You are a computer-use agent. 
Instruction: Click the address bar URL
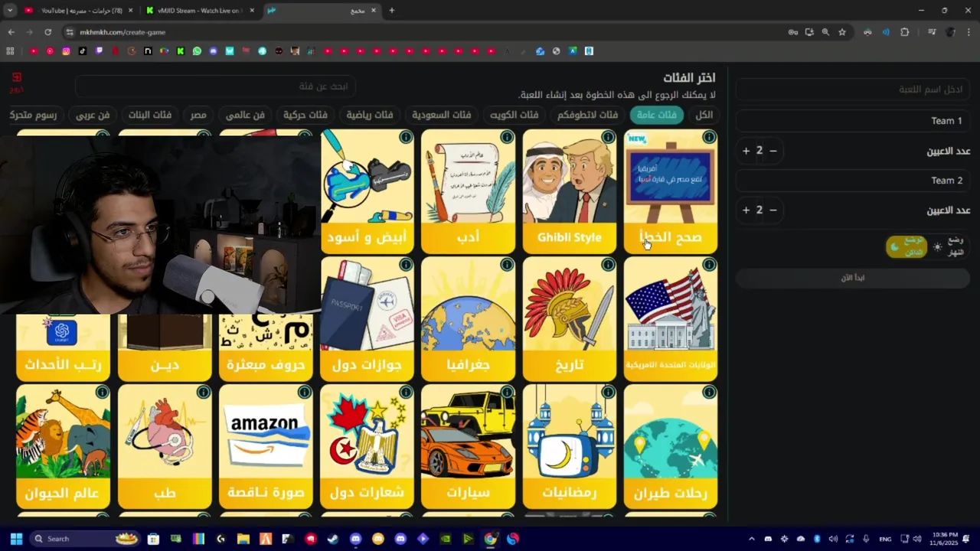click(x=122, y=32)
